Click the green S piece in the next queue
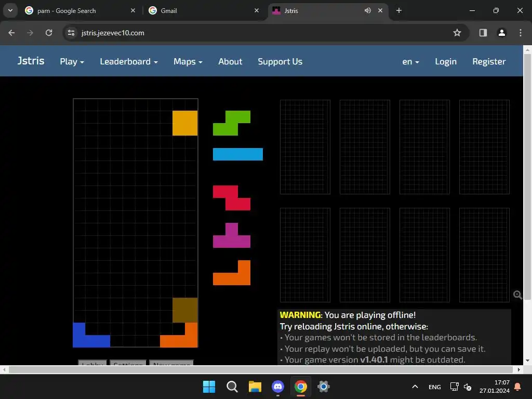Screen dimensions: 532x399 click(x=232, y=123)
